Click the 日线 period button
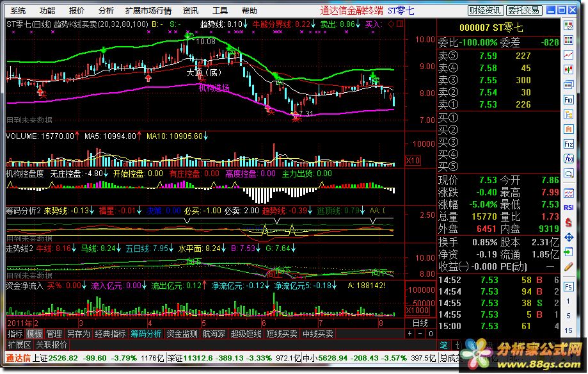Viewport: 588px width, 374px height. [x=420, y=323]
